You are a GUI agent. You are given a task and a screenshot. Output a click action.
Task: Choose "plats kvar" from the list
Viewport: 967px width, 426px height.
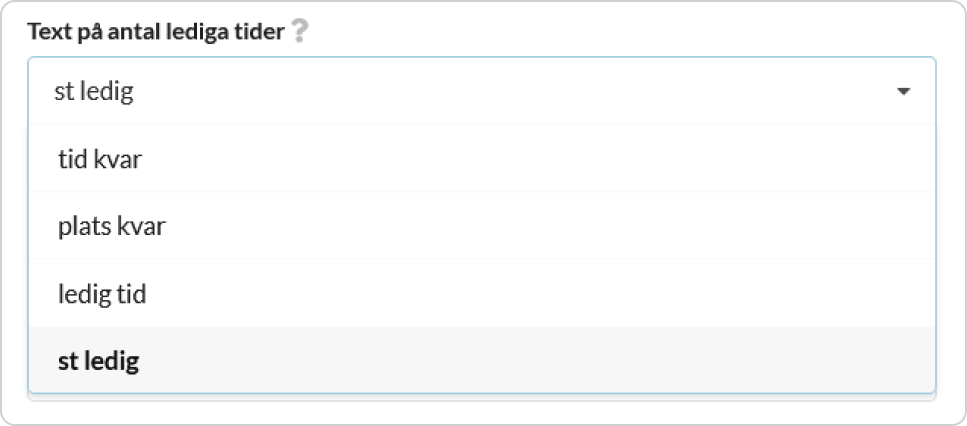click(x=482, y=226)
